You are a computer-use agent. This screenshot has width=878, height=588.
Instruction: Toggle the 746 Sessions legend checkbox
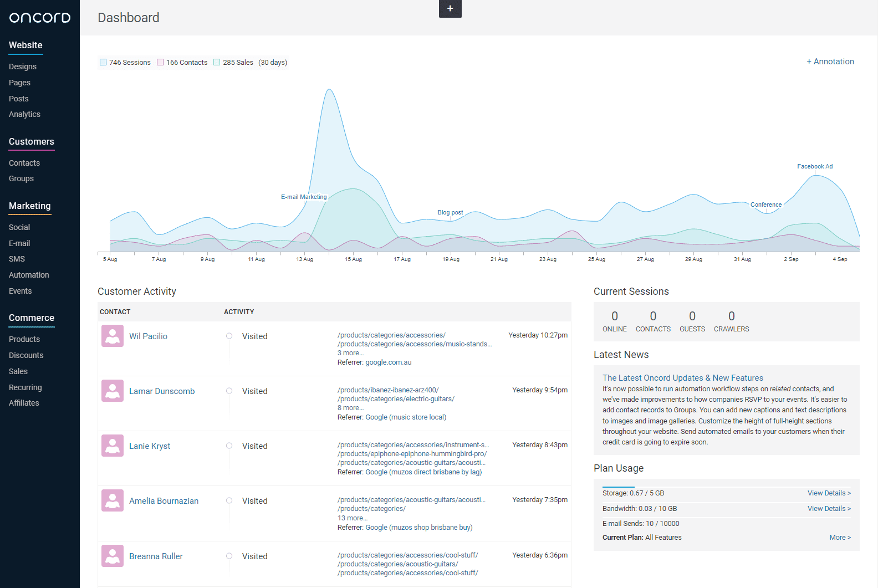(x=103, y=62)
